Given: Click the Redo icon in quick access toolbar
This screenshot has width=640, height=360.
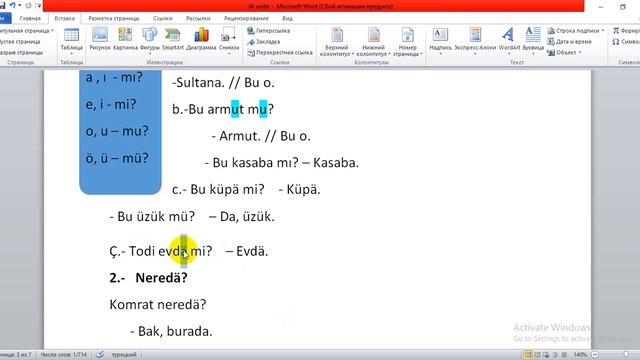Looking at the screenshot, I should (28, 5).
